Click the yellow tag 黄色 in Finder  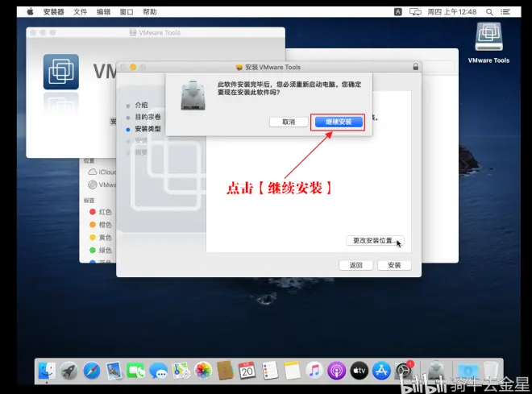100,238
